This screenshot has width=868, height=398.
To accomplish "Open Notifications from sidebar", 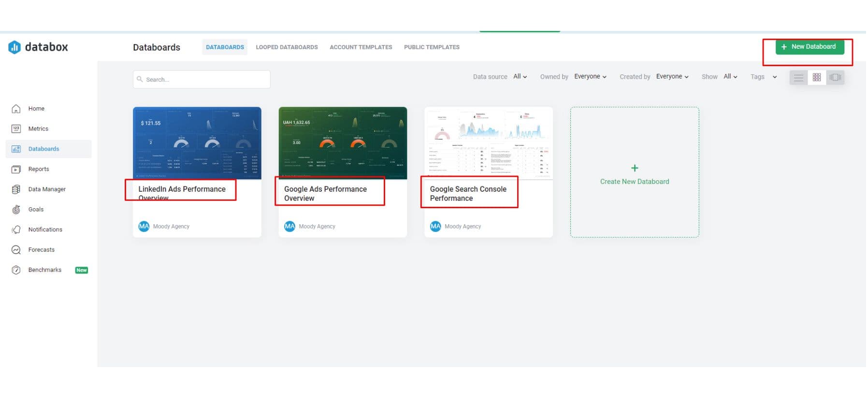I will 45,229.
